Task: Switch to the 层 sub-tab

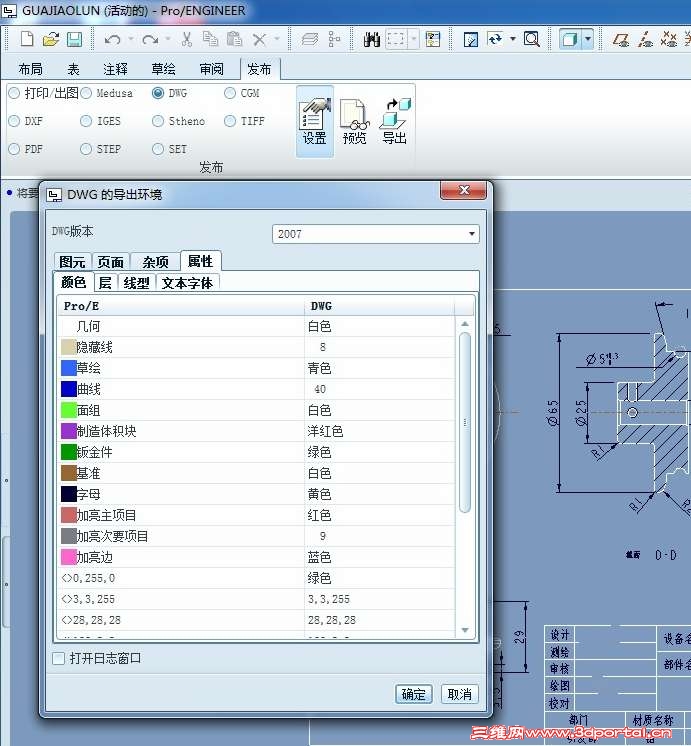Action: pos(105,283)
